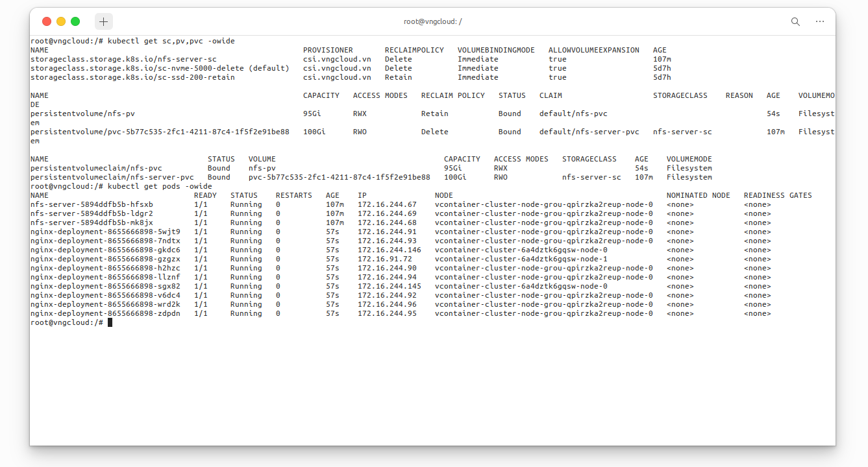The width and height of the screenshot is (868, 467).
Task: Click the root@vngcloud window title
Action: click(x=432, y=21)
